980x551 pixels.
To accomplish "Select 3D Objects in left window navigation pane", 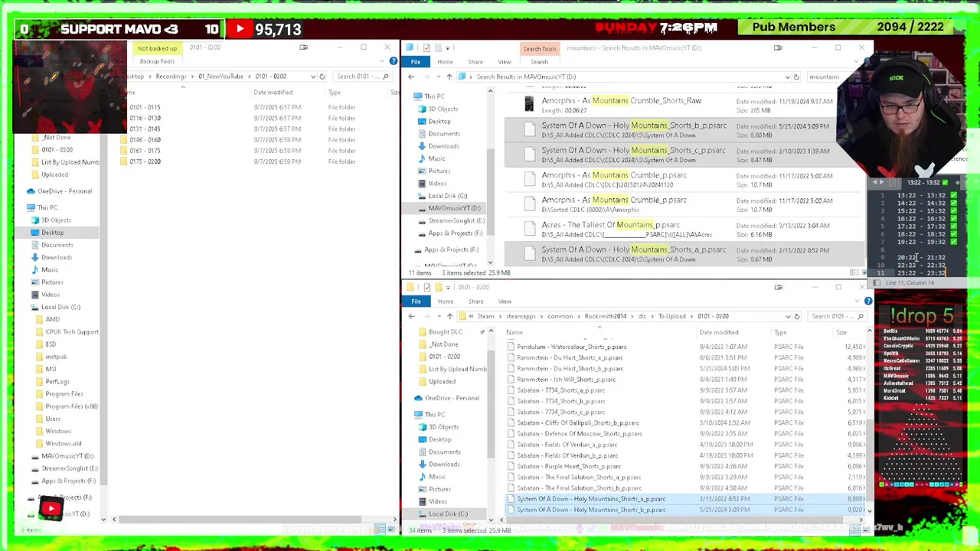I will tap(56, 220).
